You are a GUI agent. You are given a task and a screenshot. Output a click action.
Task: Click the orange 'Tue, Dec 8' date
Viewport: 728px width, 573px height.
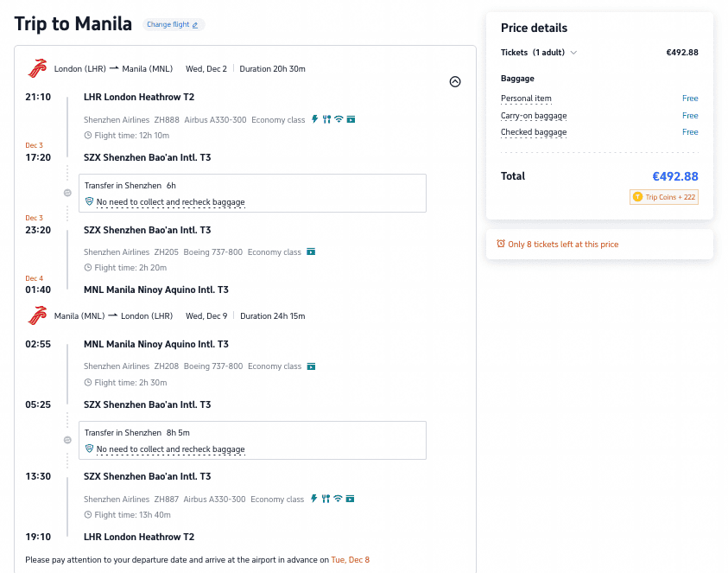[x=350, y=559]
